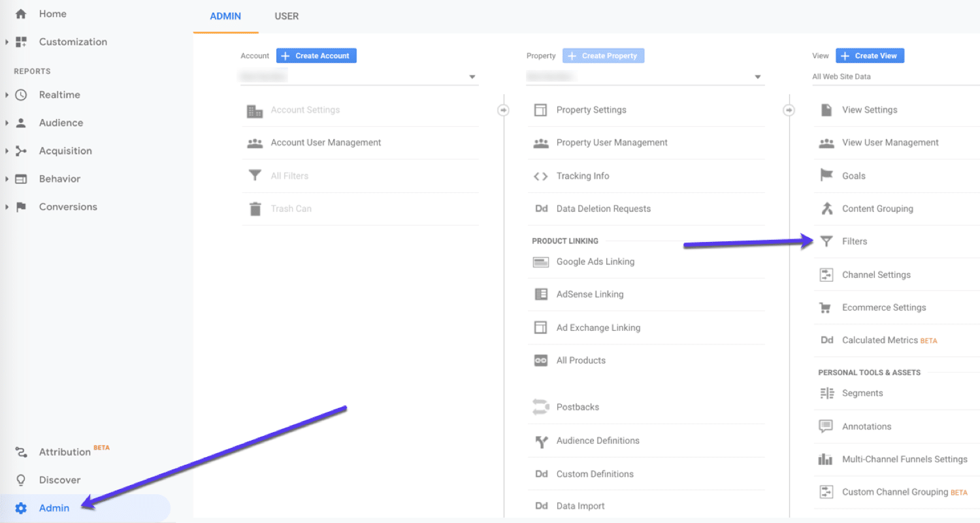Switch to the USER tab
The image size is (980, 523).
coord(286,16)
